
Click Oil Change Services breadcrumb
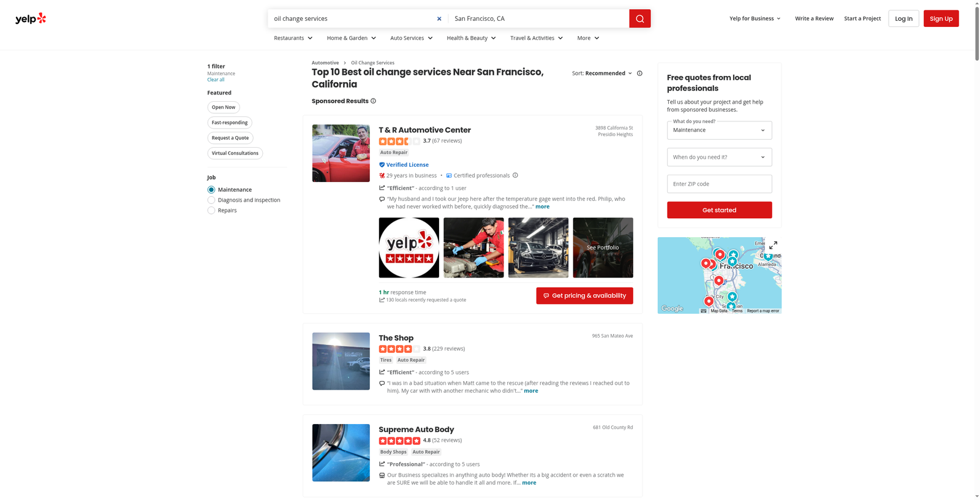(372, 63)
